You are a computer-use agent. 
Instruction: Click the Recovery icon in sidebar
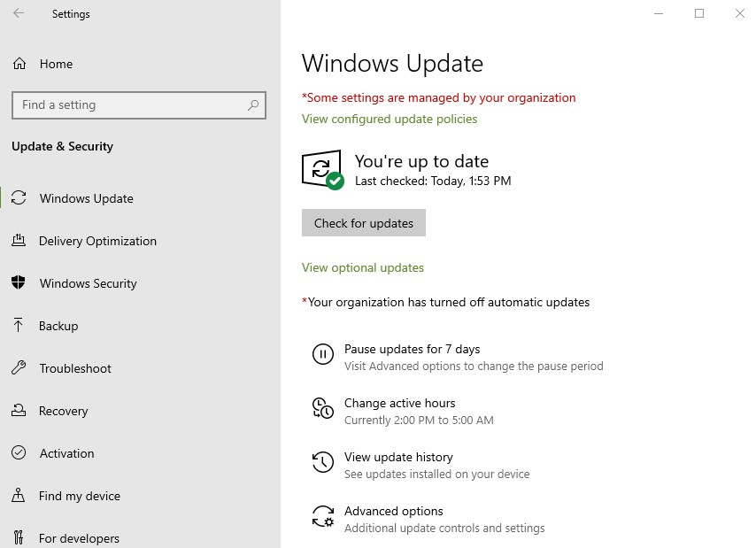click(x=19, y=410)
